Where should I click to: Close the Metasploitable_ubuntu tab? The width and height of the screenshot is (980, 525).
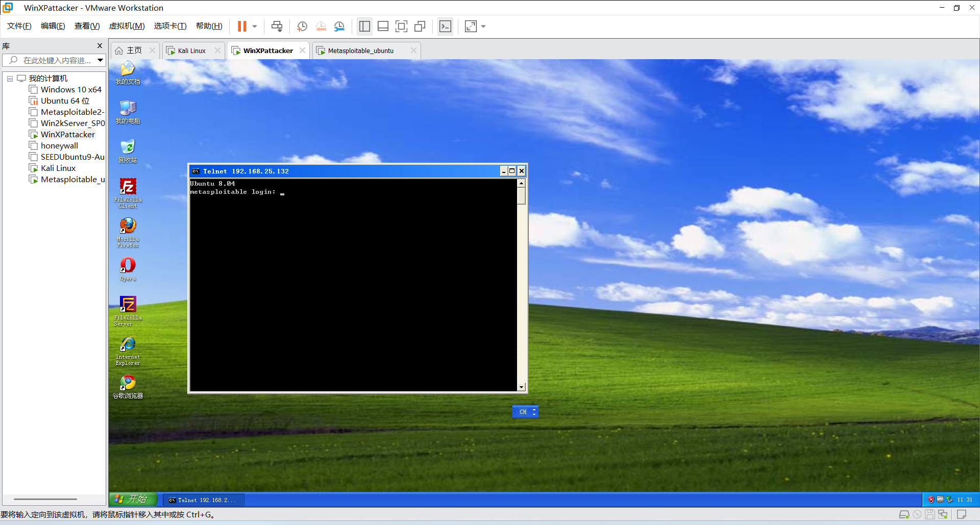pos(413,51)
